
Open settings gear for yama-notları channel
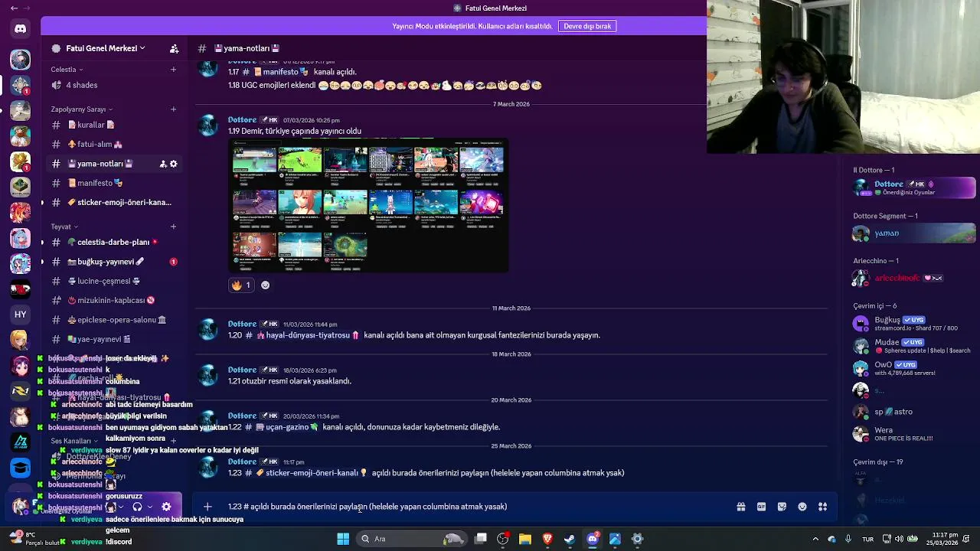tap(173, 164)
